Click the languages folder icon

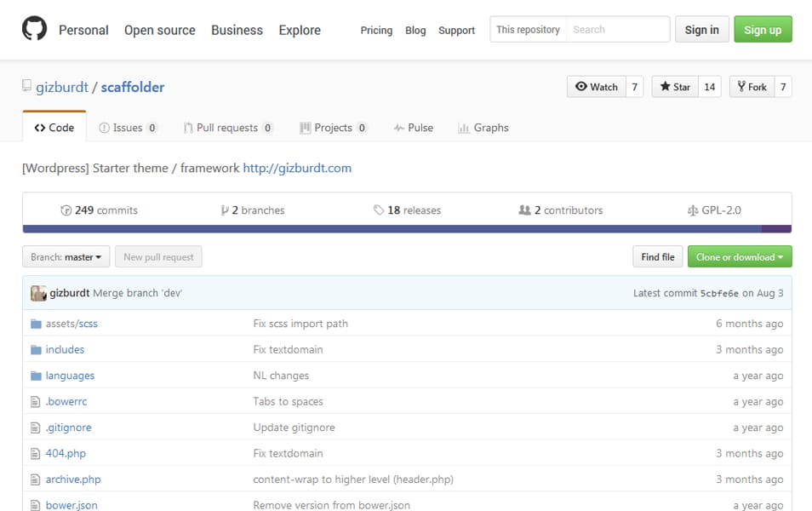[36, 376]
